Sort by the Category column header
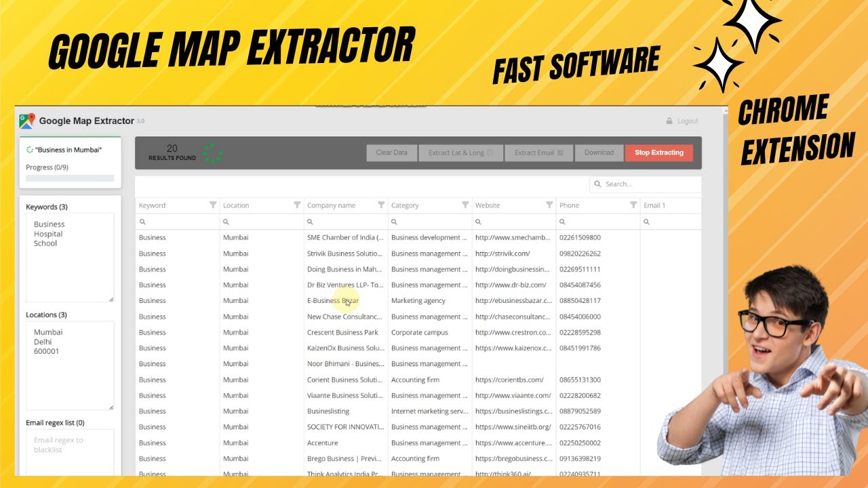868x488 pixels. click(405, 205)
